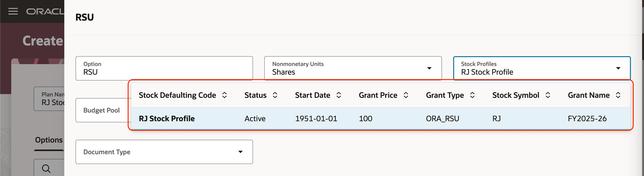Open the Document Type dropdown

click(240, 152)
